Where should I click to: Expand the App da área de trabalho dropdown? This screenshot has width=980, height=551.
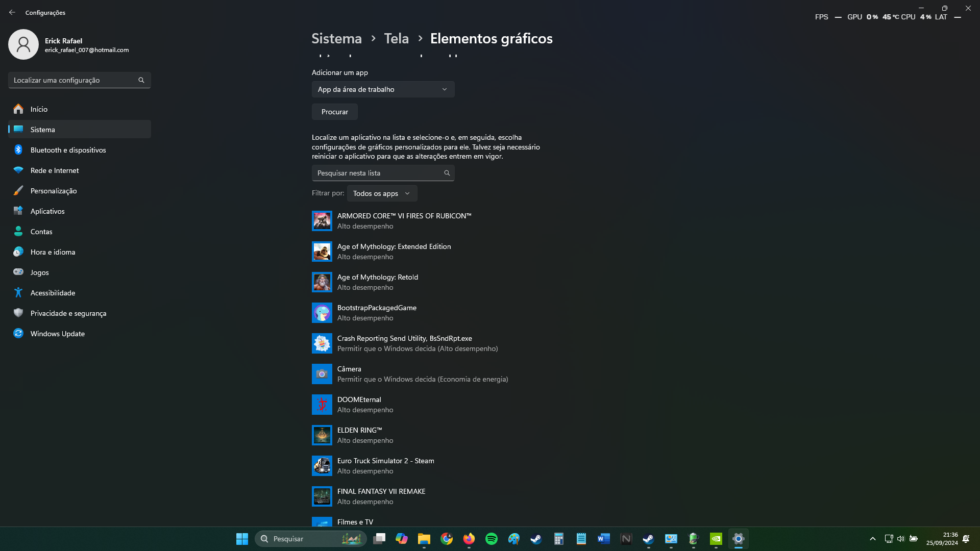pos(383,89)
